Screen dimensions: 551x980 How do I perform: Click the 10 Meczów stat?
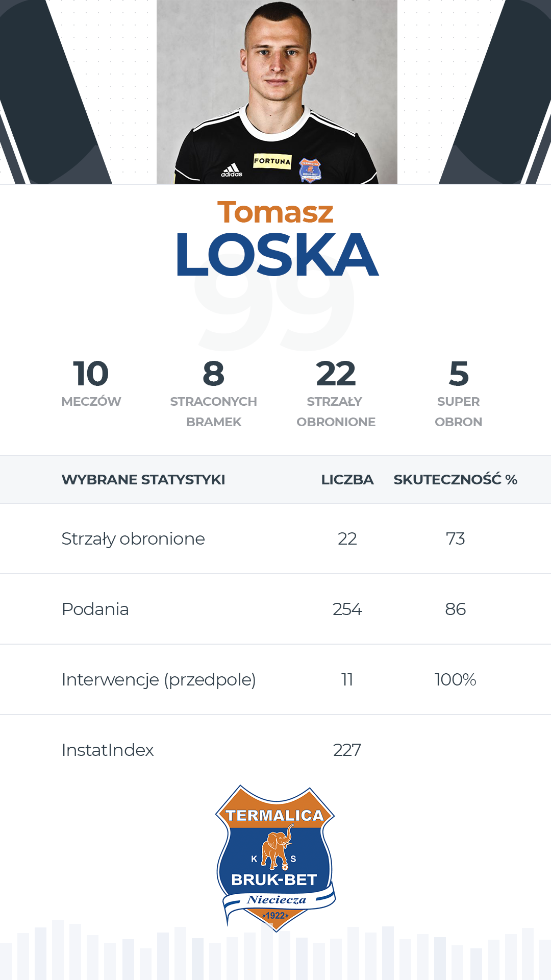91,383
